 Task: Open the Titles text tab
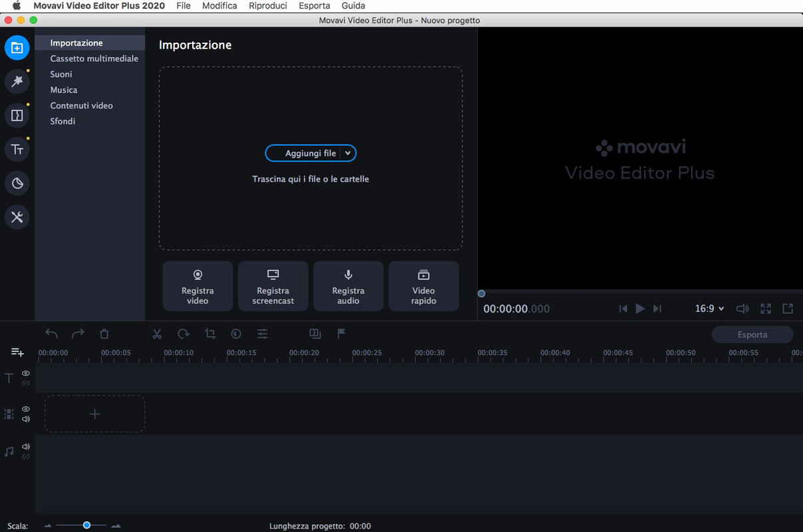point(17,149)
